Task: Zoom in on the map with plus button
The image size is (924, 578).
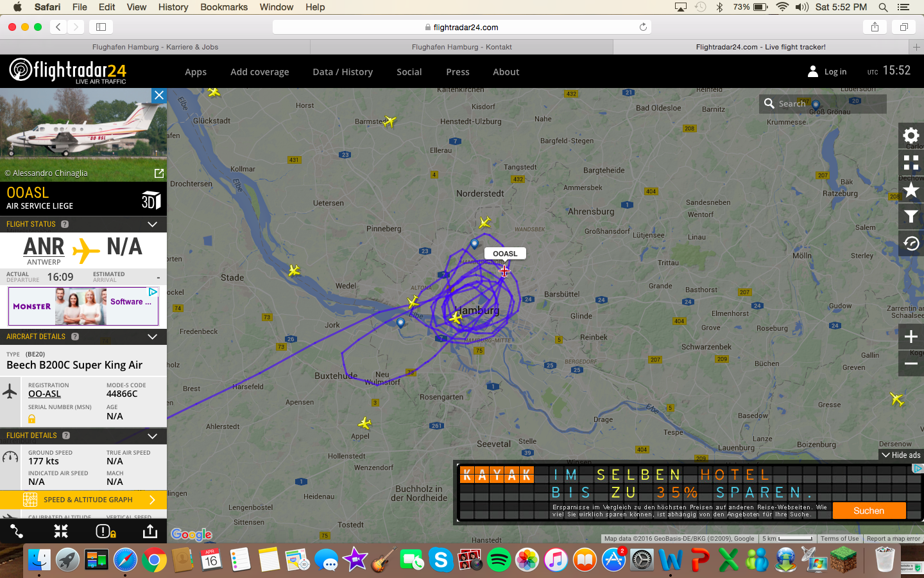Action: (911, 337)
